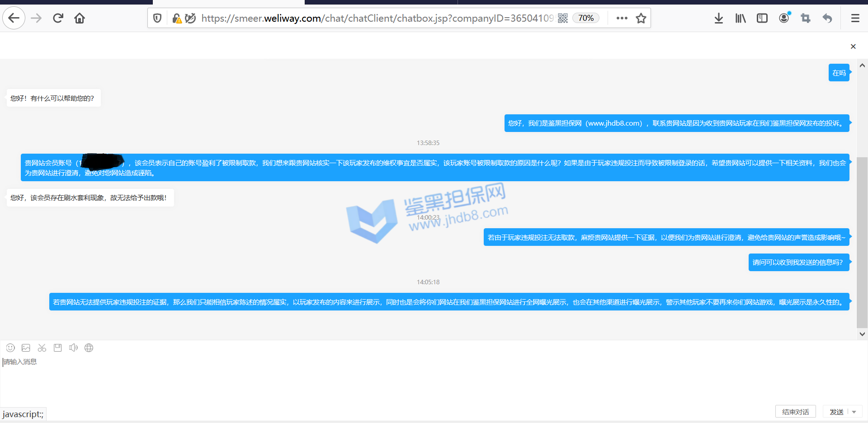Open the globe language icon

(89, 348)
